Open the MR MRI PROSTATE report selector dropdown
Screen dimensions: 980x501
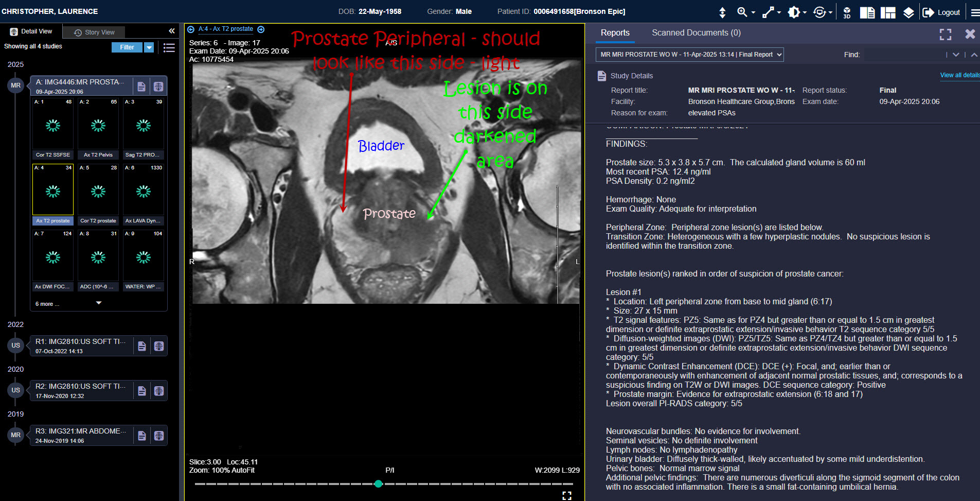click(x=690, y=55)
